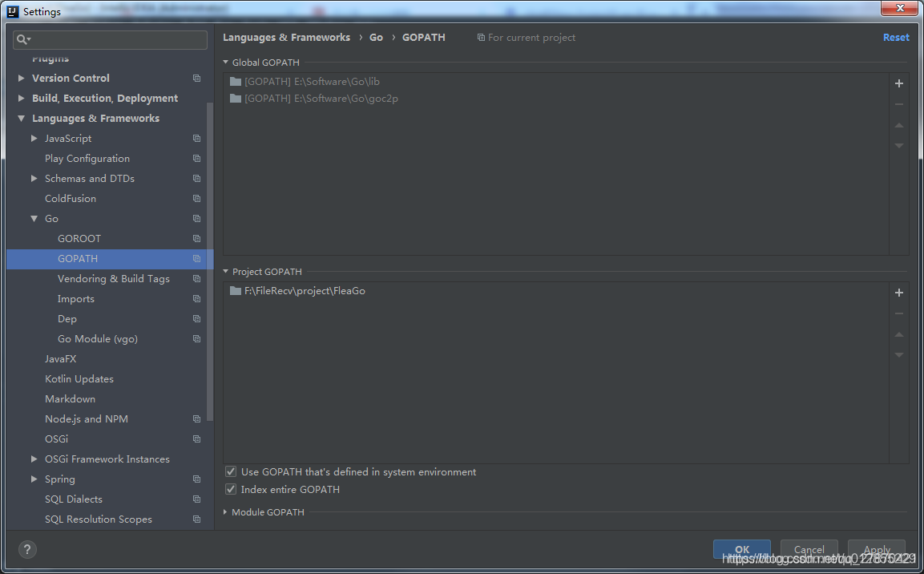924x574 pixels.
Task: Move Project GOPATH entry down
Action: [898, 355]
